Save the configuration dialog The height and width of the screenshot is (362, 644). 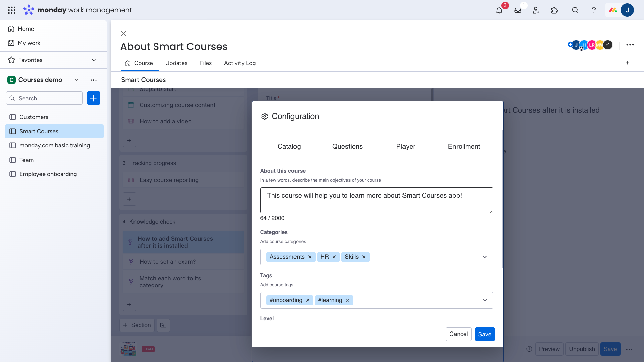pyautogui.click(x=485, y=334)
